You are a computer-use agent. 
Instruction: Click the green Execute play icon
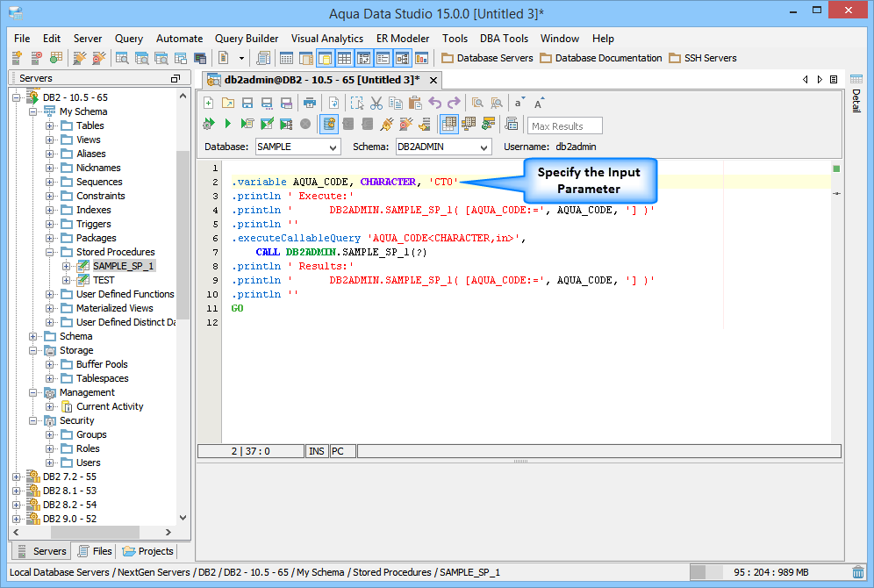click(227, 125)
